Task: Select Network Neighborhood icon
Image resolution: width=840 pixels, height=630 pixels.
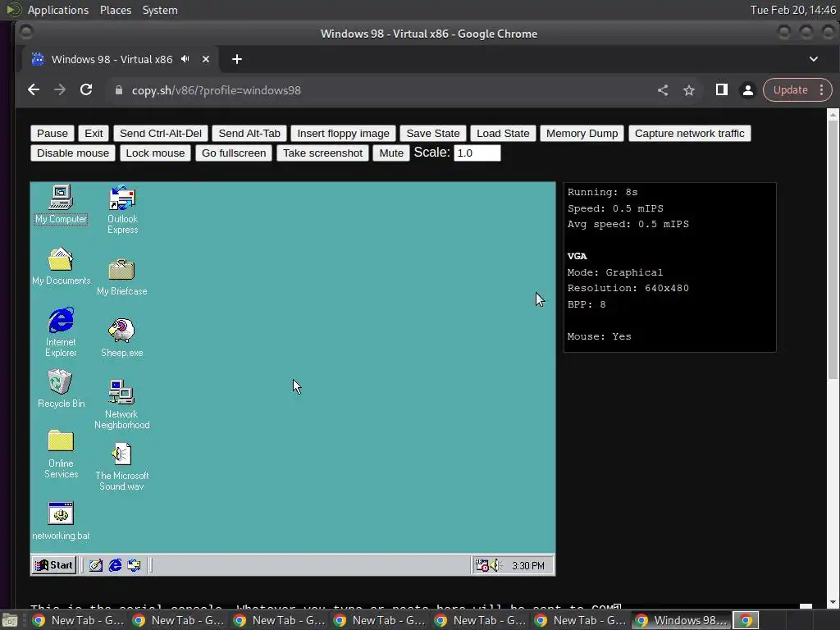Action: 121,404
